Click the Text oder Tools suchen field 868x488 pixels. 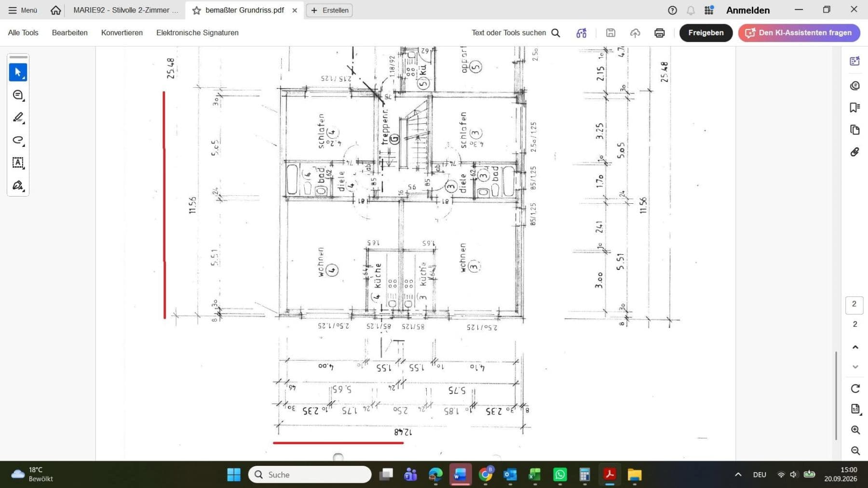point(516,33)
